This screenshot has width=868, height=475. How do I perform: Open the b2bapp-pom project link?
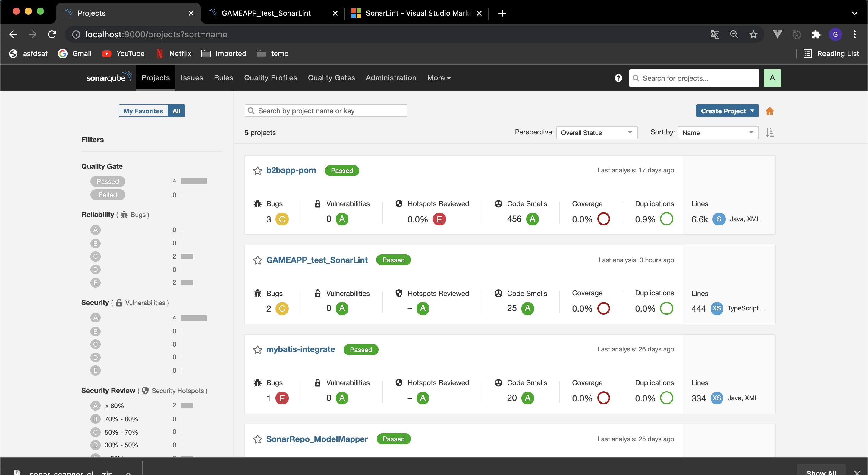[x=291, y=171]
